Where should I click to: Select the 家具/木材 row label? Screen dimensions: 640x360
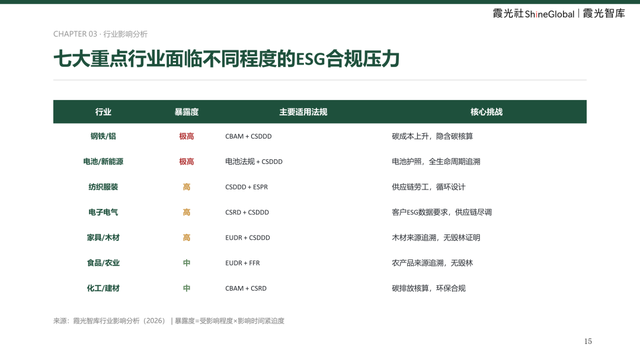(103, 238)
